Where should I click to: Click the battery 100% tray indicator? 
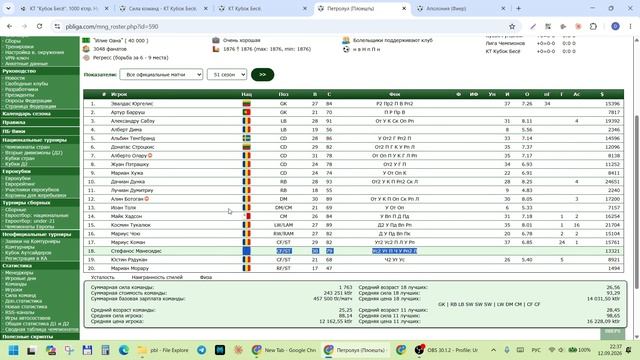pyautogui.click(x=580, y=350)
